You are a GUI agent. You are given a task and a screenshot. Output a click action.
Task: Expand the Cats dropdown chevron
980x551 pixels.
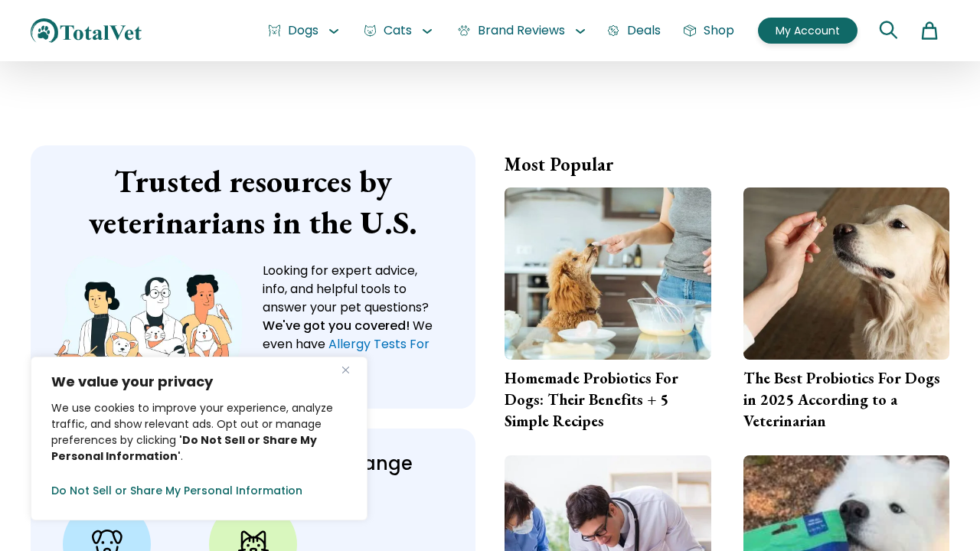point(427,31)
